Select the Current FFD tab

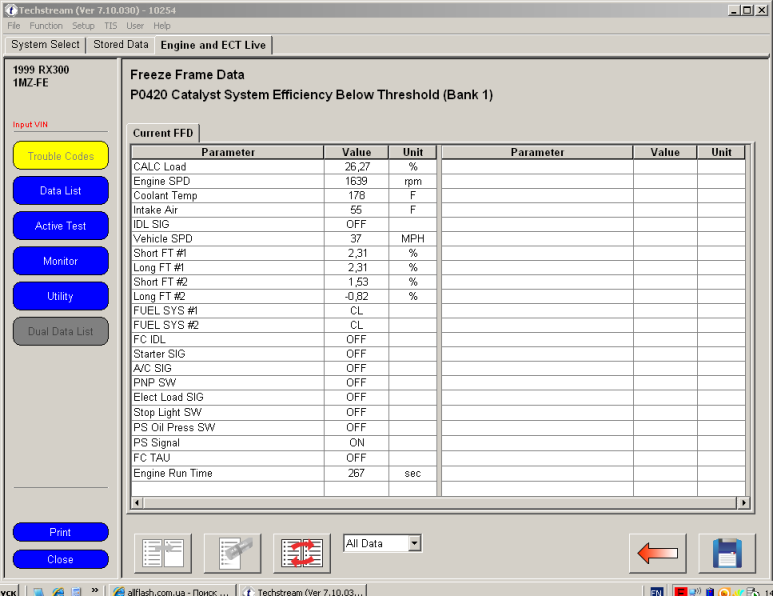point(164,133)
